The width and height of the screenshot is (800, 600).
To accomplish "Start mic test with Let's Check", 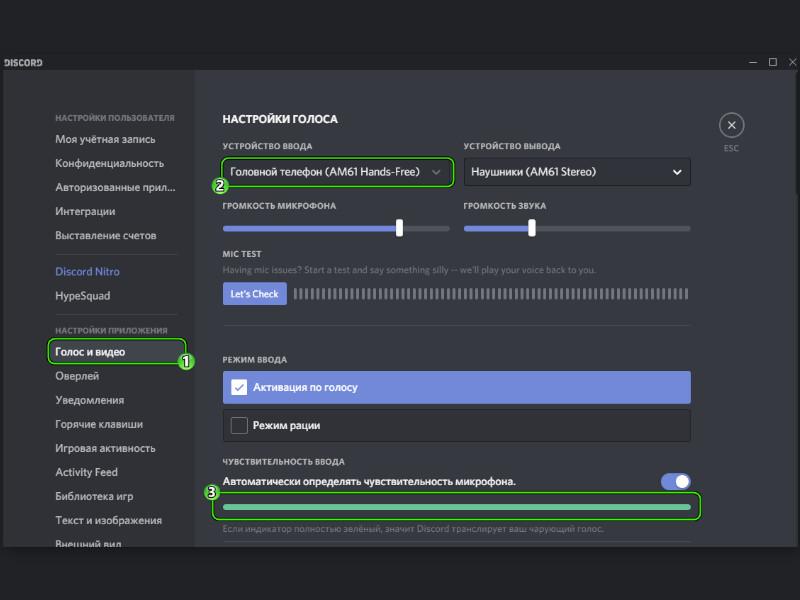I will click(x=255, y=294).
